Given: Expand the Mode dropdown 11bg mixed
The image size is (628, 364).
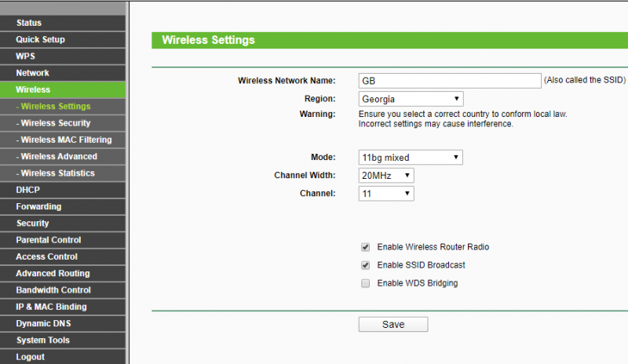Looking at the screenshot, I should (411, 158).
